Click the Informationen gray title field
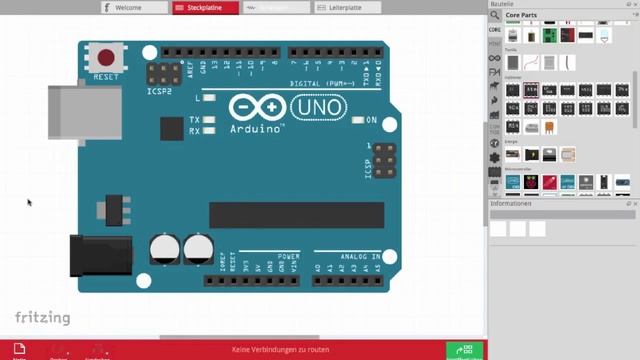 562,215
